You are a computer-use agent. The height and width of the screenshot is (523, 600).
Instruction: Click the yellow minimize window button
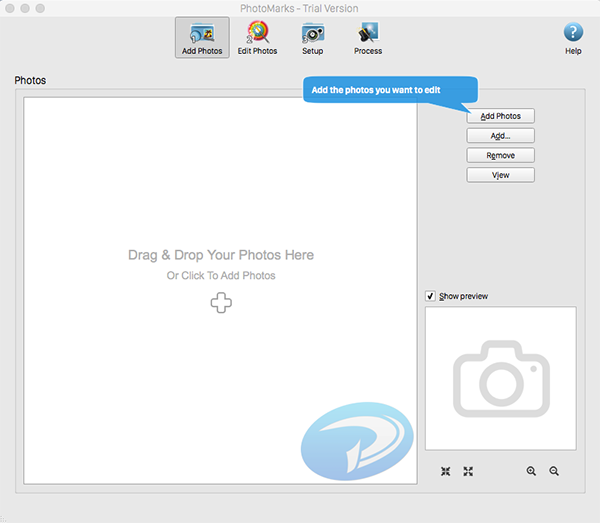coord(25,8)
